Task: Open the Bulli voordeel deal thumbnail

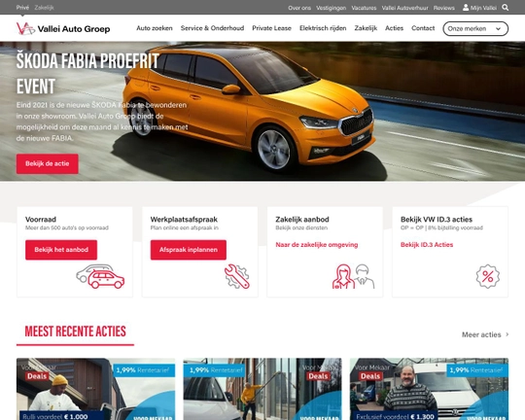Action: [x=95, y=389]
